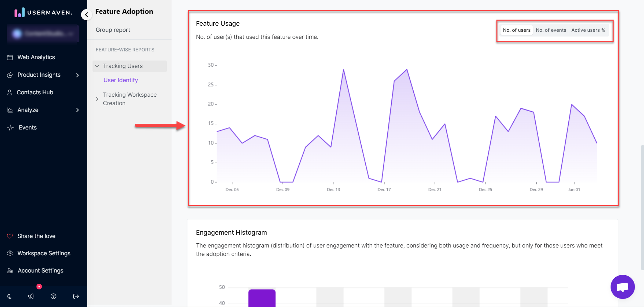
Task: Select the No. of users option
Action: (516, 30)
